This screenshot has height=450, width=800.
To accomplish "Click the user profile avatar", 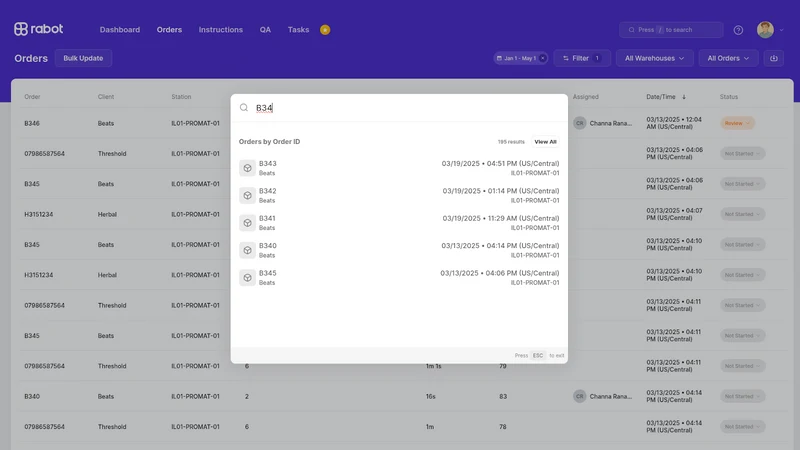I will click(x=765, y=30).
